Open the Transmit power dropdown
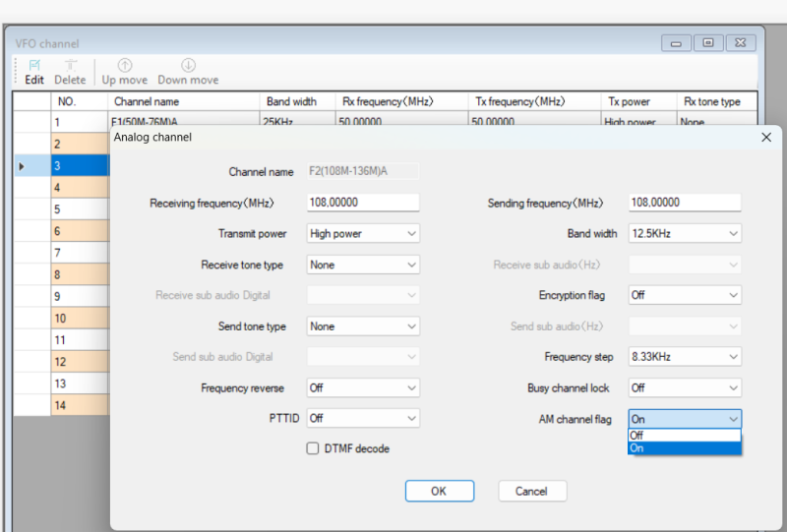 [x=363, y=233]
